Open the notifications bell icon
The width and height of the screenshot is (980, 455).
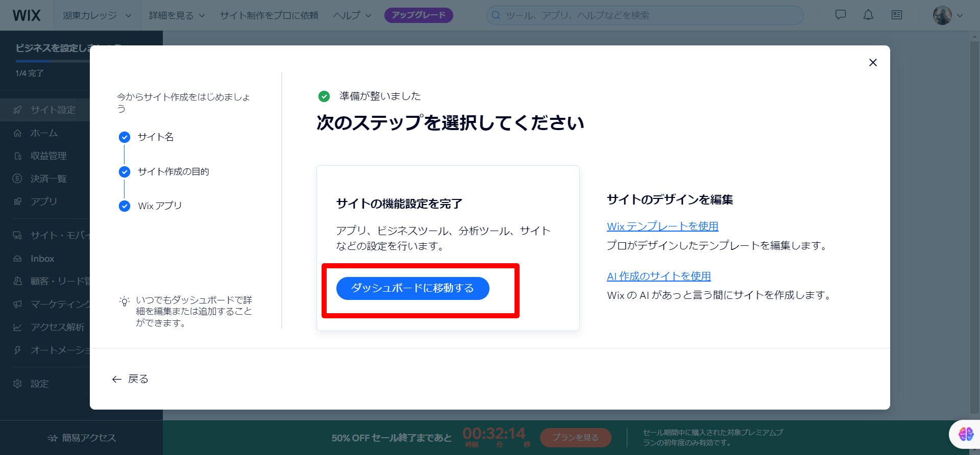tap(868, 15)
